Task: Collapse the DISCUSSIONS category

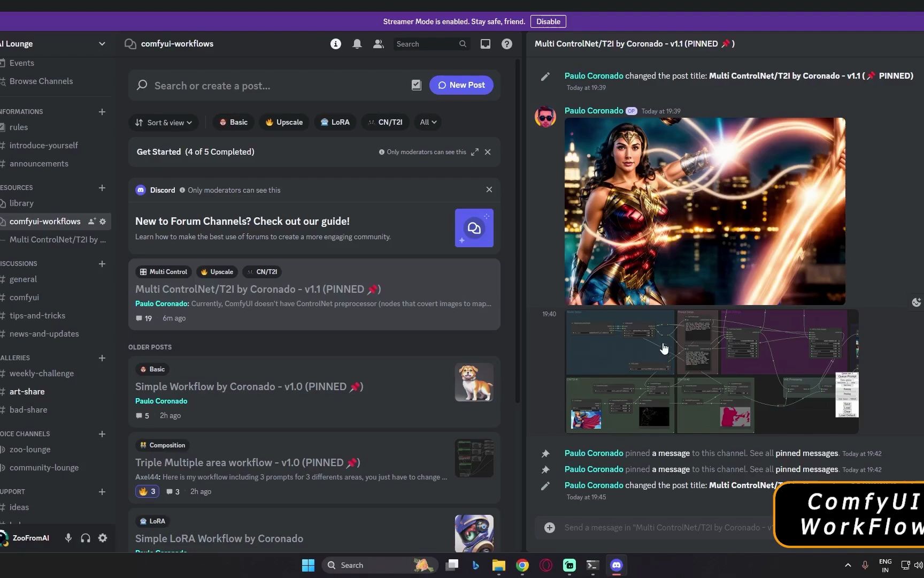Action: tap(19, 264)
